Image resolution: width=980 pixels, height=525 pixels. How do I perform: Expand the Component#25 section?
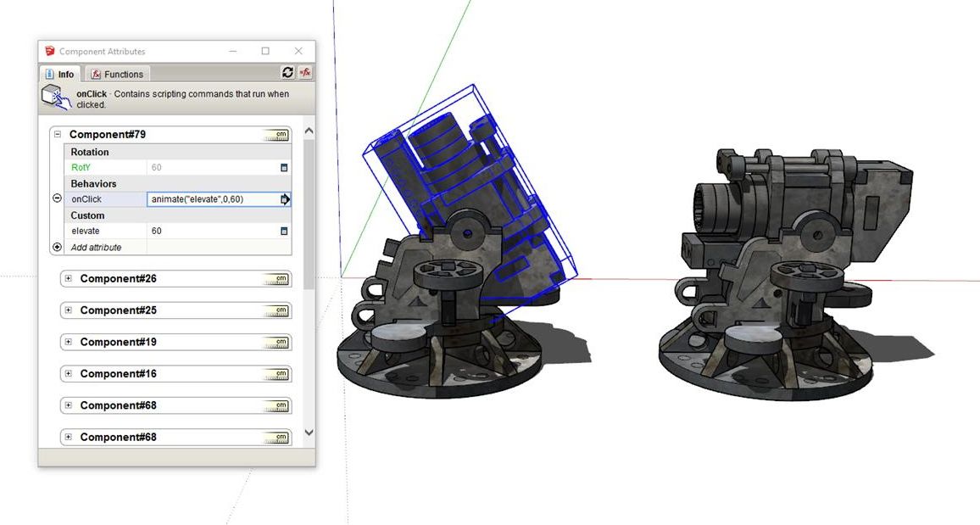[x=68, y=310]
